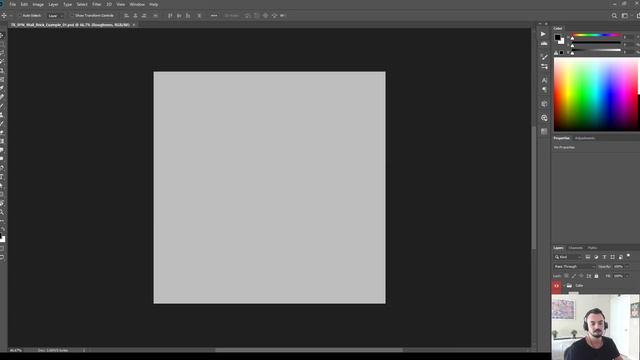Open the Swatches grid panel icon

[x=544, y=131]
